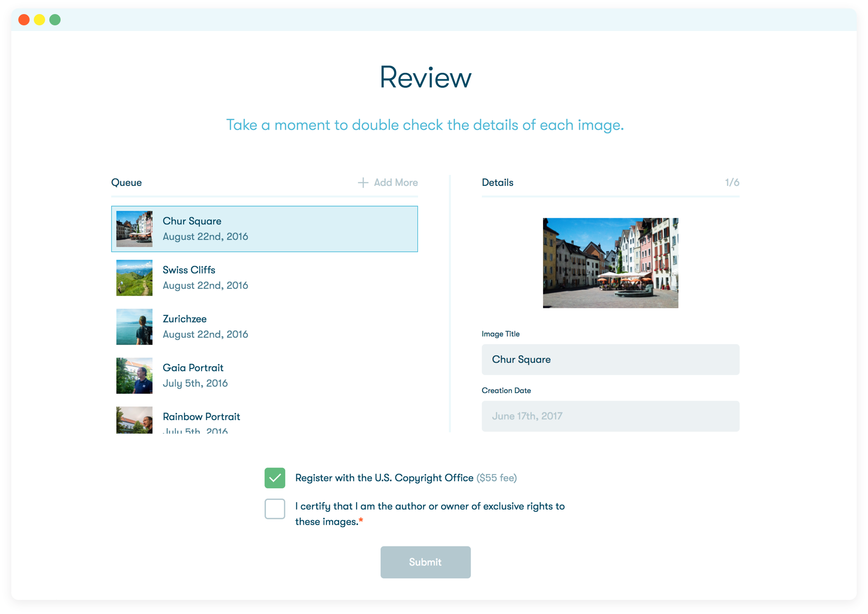Edit the Image Title field
The width and height of the screenshot is (868, 614).
tap(610, 360)
